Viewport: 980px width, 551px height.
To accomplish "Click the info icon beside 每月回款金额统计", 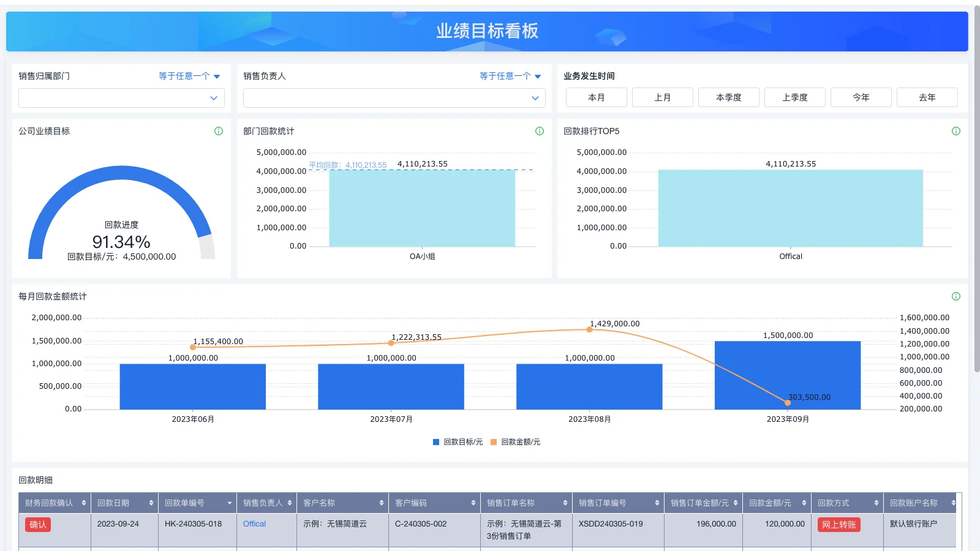I will (956, 296).
